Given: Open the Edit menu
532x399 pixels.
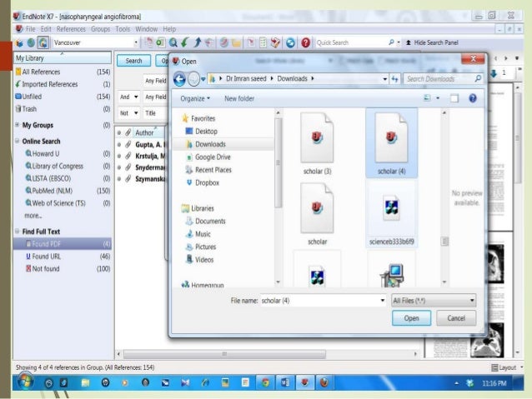Looking at the screenshot, I should pos(46,29).
